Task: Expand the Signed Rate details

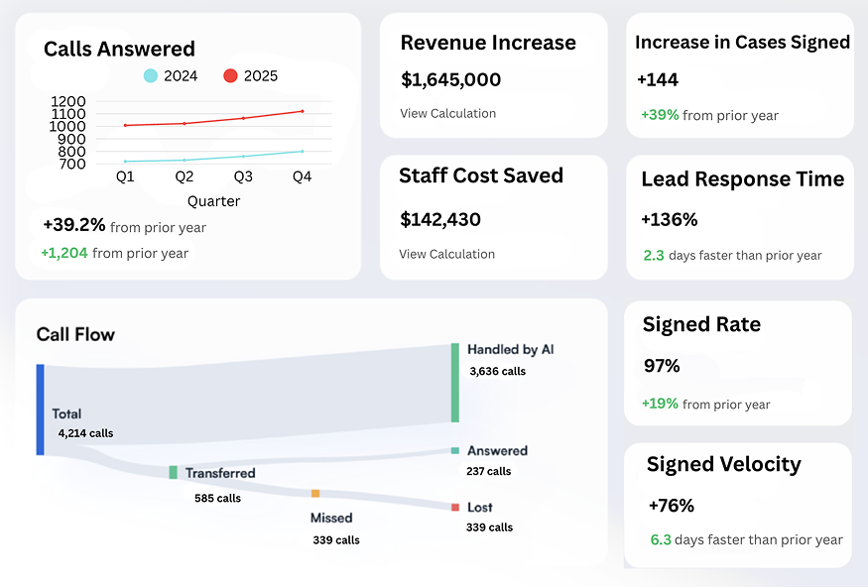Action: coord(739,364)
